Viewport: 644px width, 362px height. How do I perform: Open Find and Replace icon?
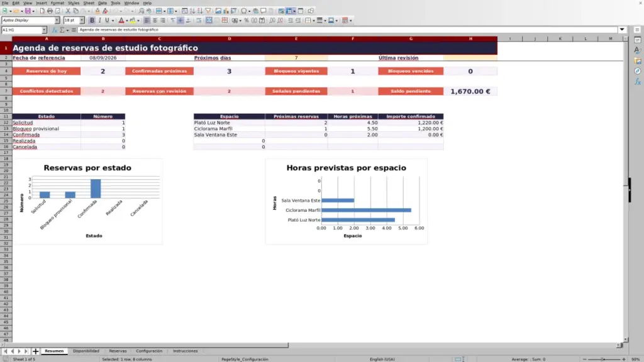tap(142, 11)
